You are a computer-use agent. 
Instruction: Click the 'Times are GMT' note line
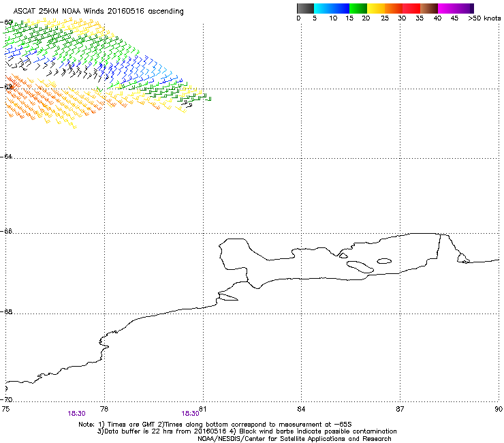215,425
